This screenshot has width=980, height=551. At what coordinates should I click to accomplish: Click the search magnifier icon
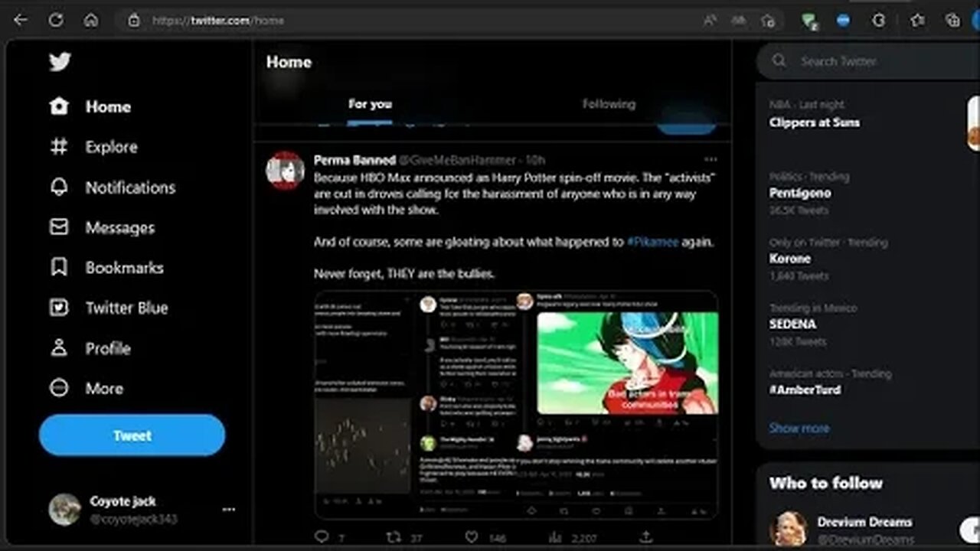pyautogui.click(x=779, y=60)
